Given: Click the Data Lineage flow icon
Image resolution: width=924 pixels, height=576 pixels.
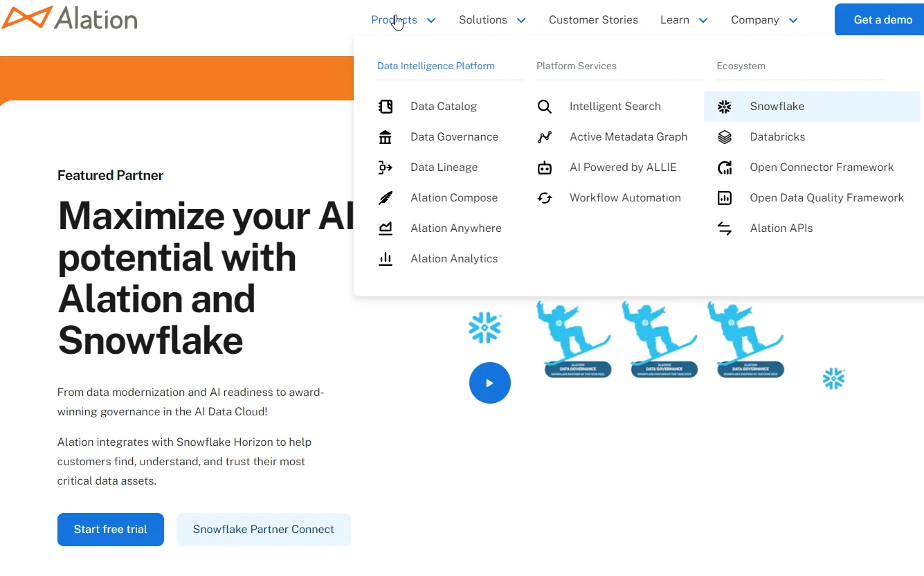Looking at the screenshot, I should point(386,168).
